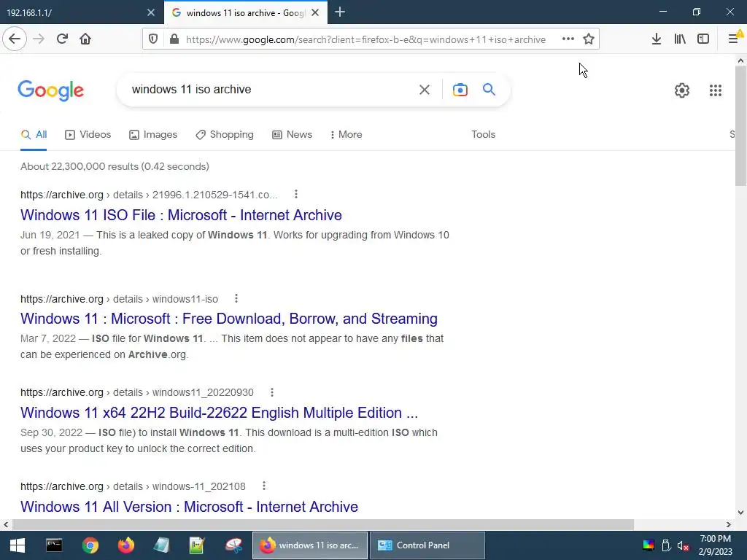
Task: Open Windows 11 x64 22H2 Build-22622 link
Action: 219,413
